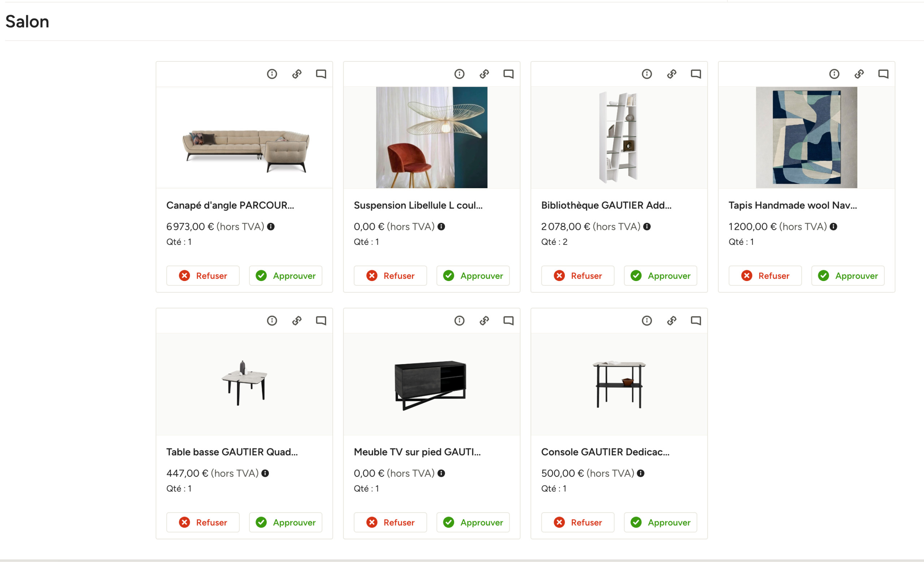The width and height of the screenshot is (924, 562).
Task: Refuse the Tapis Handmade wool item
Action: click(x=765, y=276)
